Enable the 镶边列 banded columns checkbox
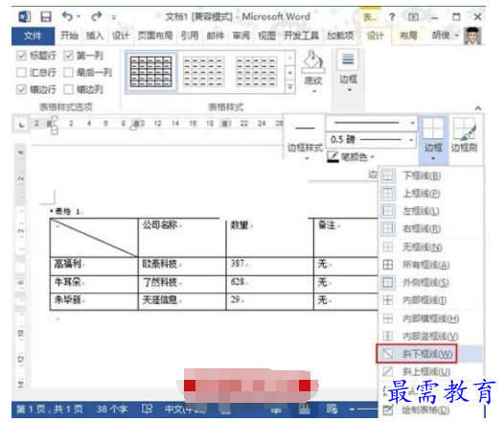This screenshot has width=504, height=422. pos(68,89)
